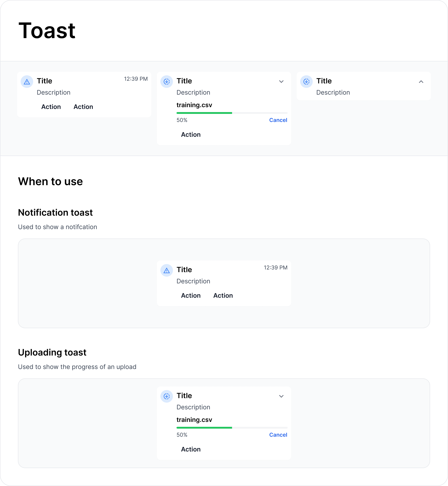This screenshot has width=448, height=486.
Task: Open the chevron on the uploading toast example
Action: click(281, 396)
